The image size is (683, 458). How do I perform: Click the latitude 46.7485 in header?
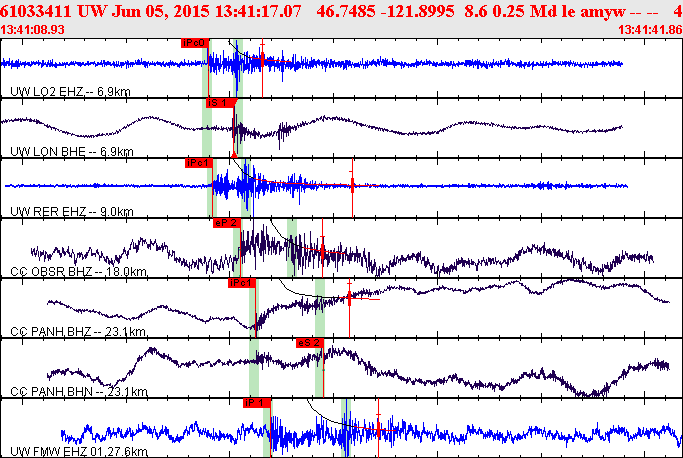point(345,11)
